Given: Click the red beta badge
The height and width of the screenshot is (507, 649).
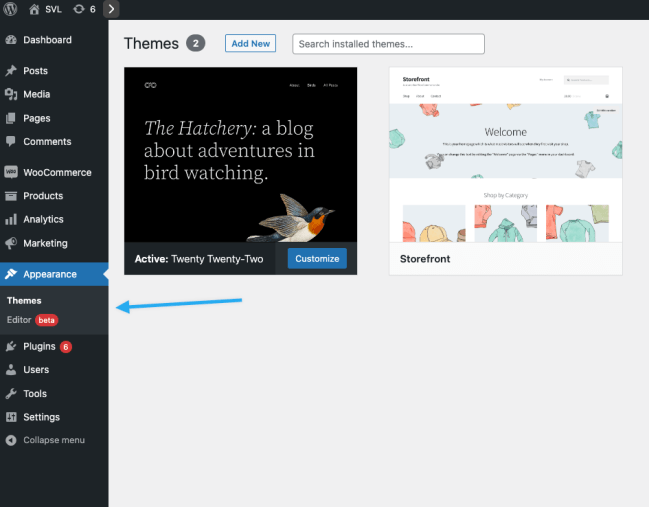Looking at the screenshot, I should 46,320.
